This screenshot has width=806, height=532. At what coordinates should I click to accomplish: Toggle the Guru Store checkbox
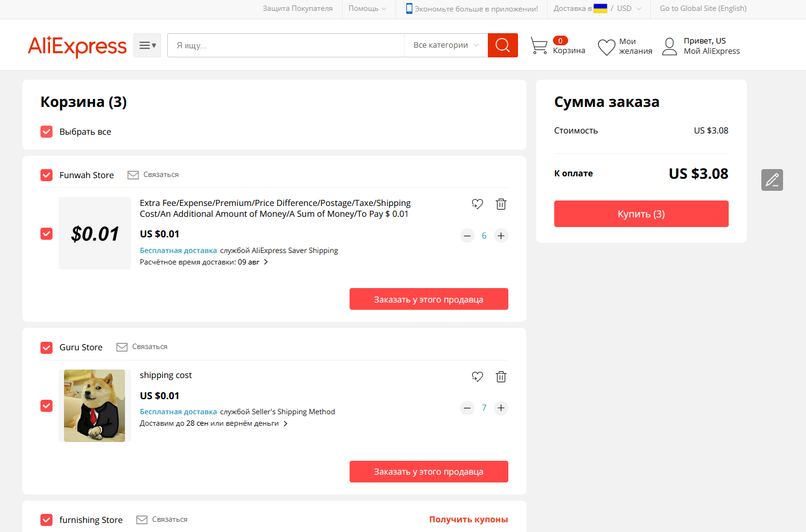click(46, 347)
